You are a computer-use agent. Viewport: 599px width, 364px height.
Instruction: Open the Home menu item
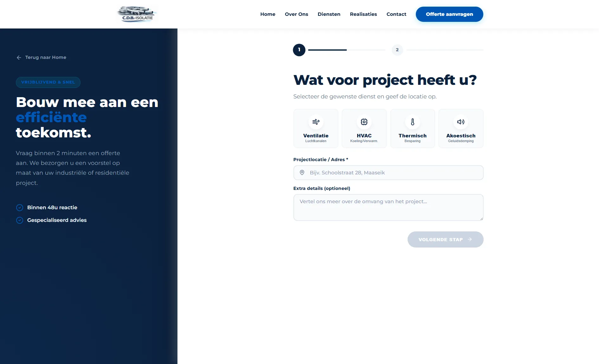[x=268, y=14]
